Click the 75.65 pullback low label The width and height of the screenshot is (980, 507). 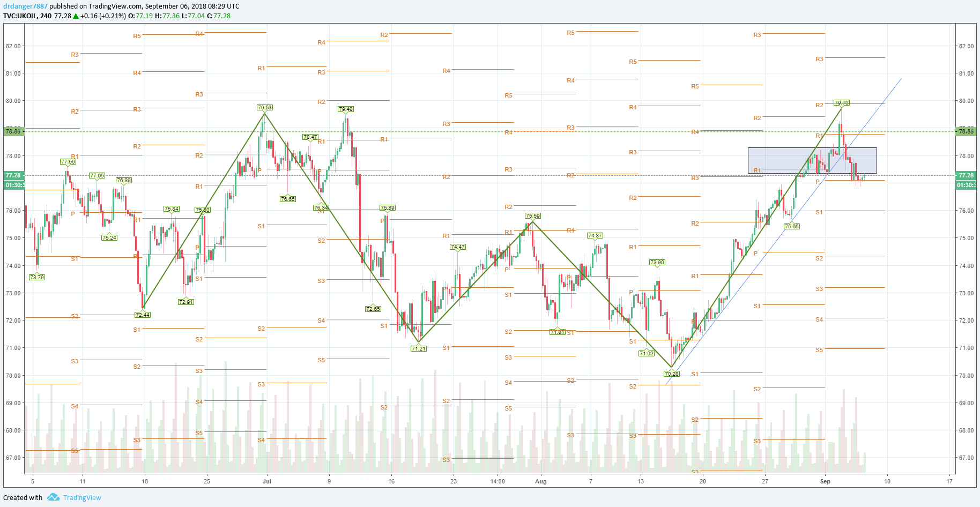792,227
